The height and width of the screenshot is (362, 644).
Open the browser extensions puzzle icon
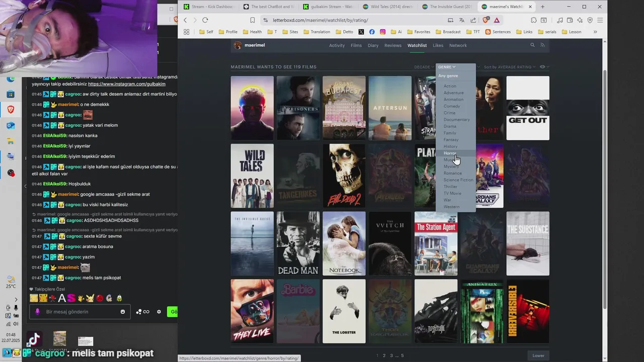(534, 20)
